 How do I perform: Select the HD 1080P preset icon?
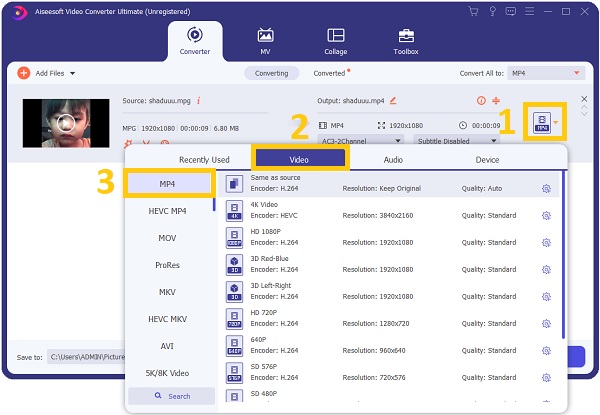tap(234, 238)
